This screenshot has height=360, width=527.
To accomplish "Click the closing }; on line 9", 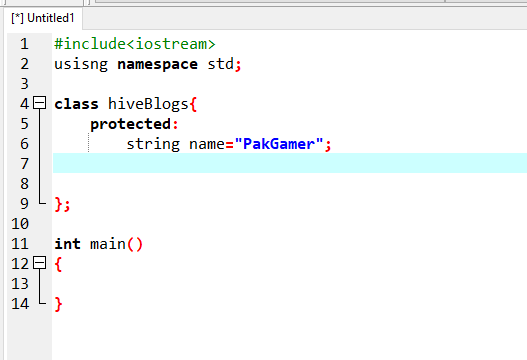I will [63, 204].
